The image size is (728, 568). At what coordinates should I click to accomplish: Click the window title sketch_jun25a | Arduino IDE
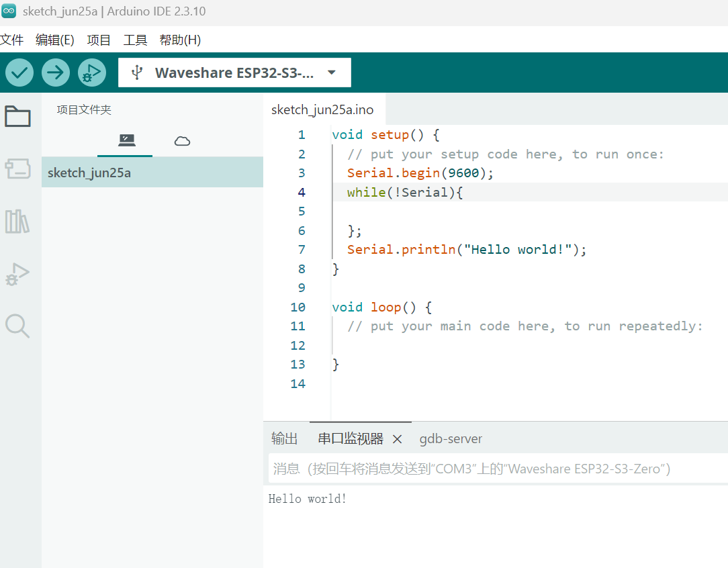tap(114, 11)
